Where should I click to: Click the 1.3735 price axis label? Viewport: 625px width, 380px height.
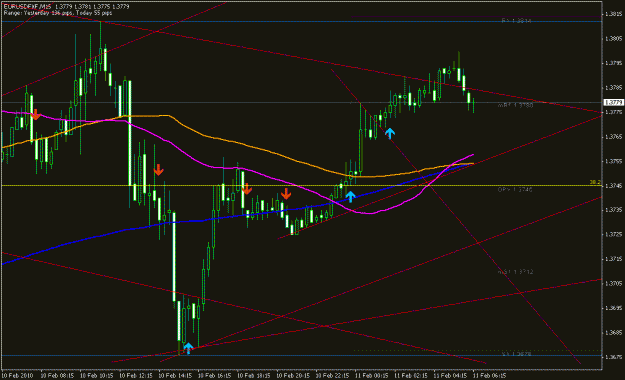pos(614,210)
